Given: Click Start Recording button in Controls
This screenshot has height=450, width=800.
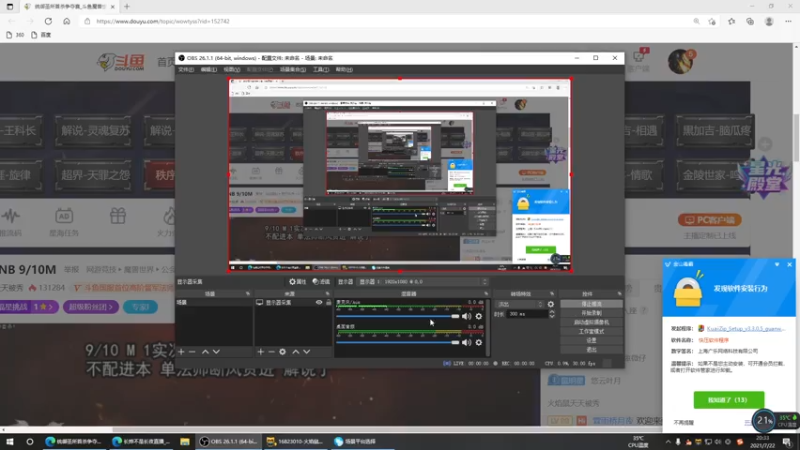Looking at the screenshot, I should [x=591, y=313].
